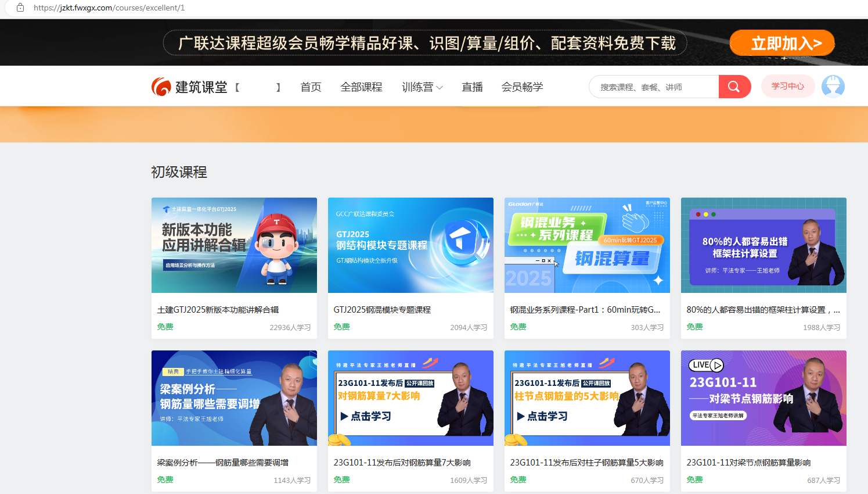
Task: Click the 1143人学习 count
Action: tap(292, 480)
